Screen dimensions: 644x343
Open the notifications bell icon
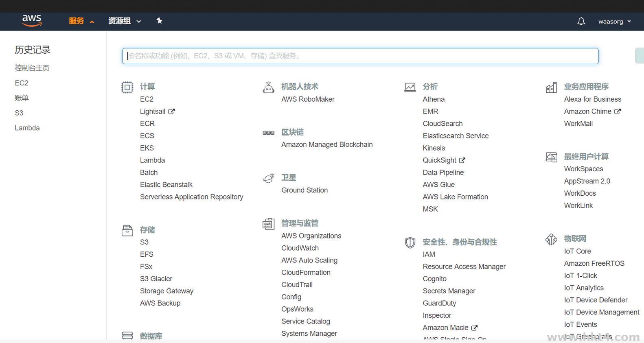tap(581, 22)
